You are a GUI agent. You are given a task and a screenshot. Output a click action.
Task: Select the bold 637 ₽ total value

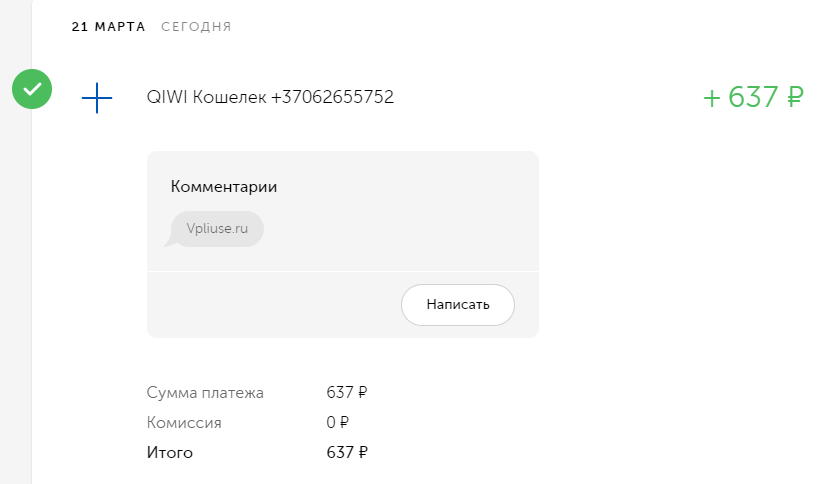click(x=346, y=452)
